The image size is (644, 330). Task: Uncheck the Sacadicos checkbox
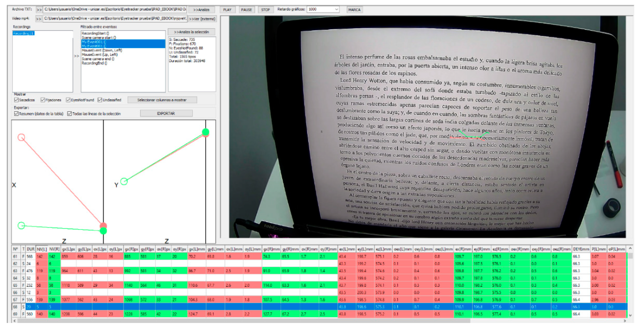[16, 100]
